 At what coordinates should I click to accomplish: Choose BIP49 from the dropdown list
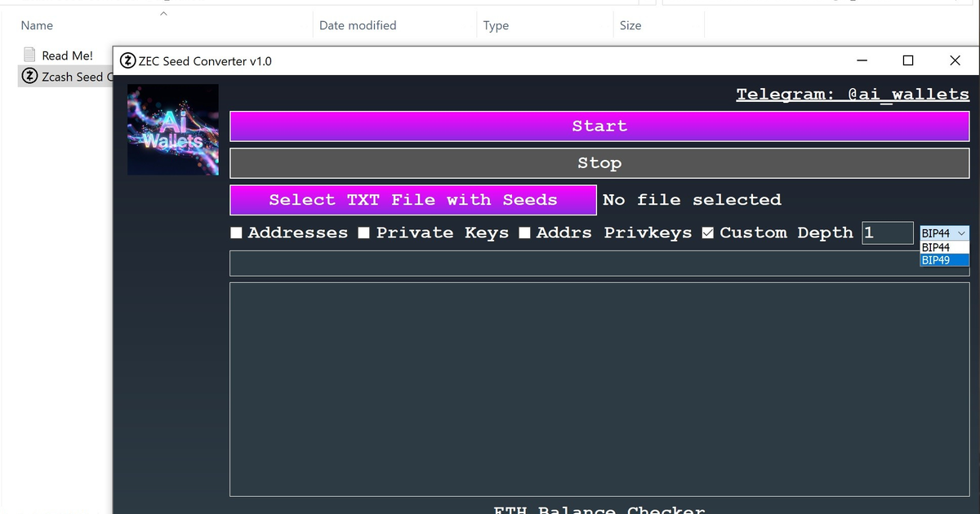(944, 260)
